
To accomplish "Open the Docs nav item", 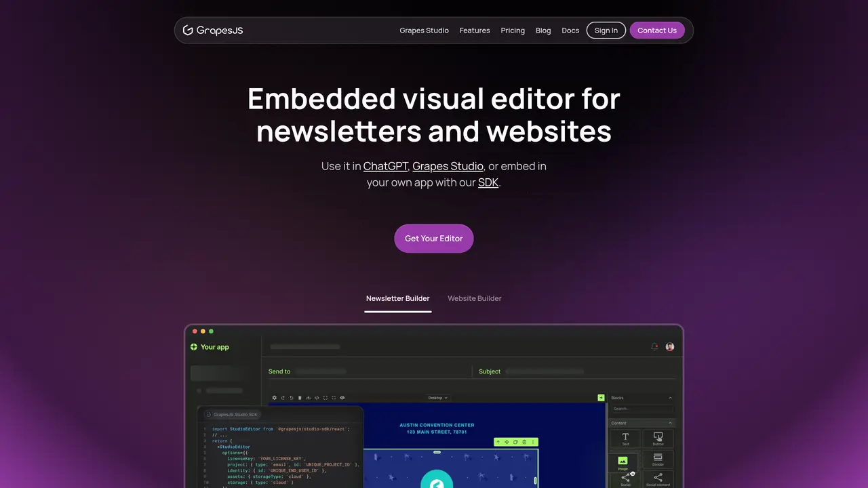I will coord(570,30).
